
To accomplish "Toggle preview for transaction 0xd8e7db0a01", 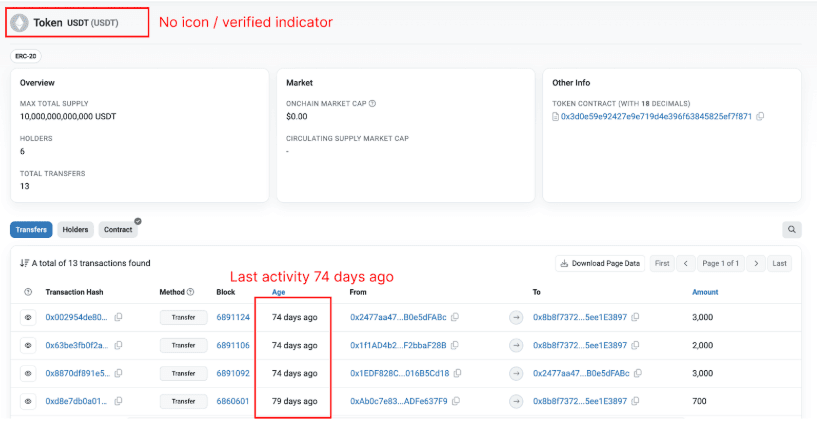I will (27, 401).
